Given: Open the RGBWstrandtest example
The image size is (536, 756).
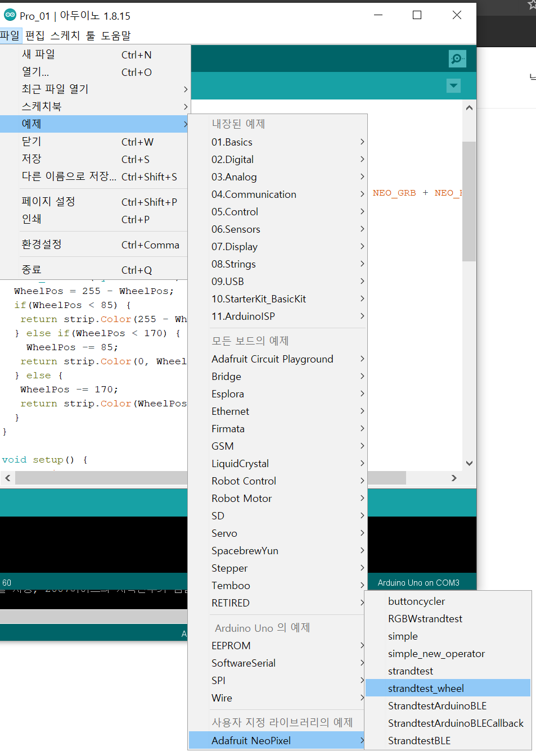Looking at the screenshot, I should click(448, 619).
